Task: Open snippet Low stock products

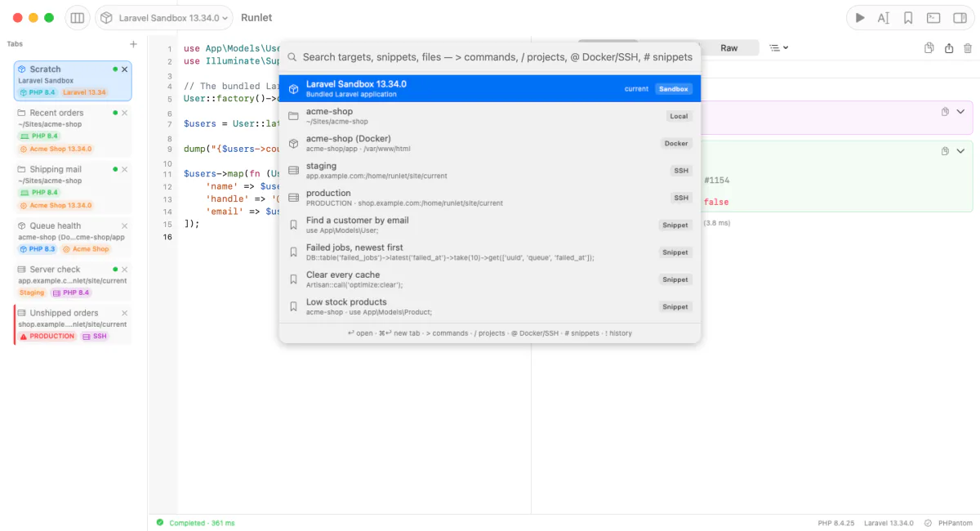Action: [490, 306]
